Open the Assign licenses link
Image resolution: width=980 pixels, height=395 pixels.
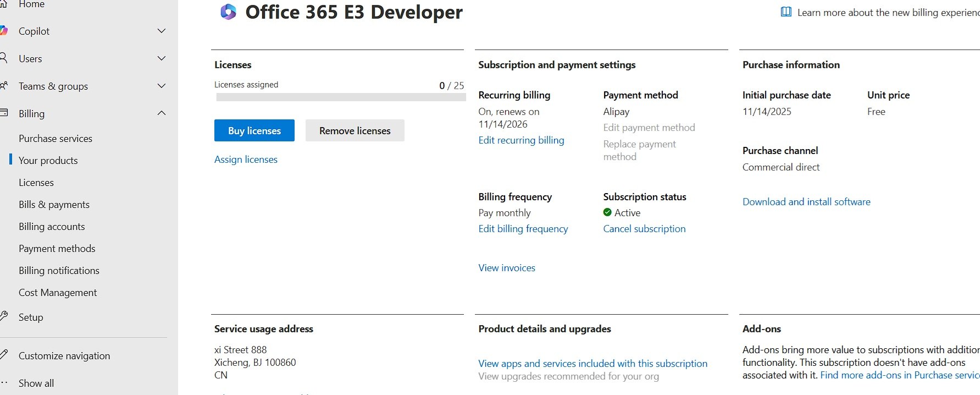pyautogui.click(x=246, y=160)
